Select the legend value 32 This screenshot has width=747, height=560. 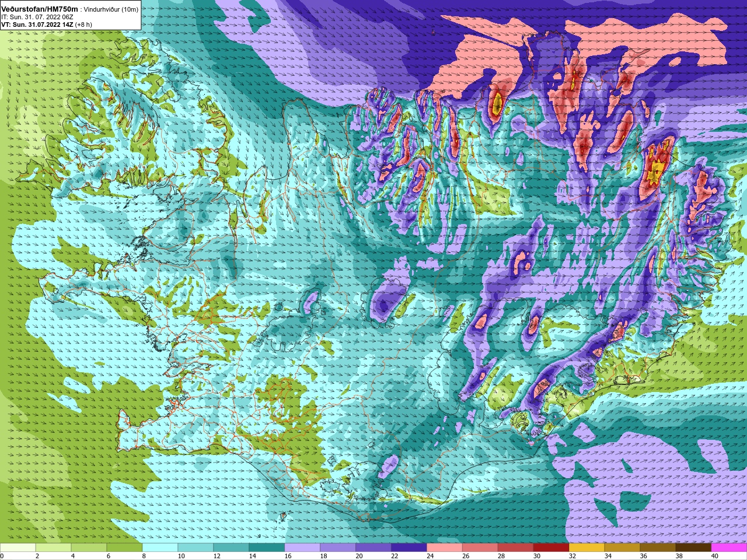point(573,556)
